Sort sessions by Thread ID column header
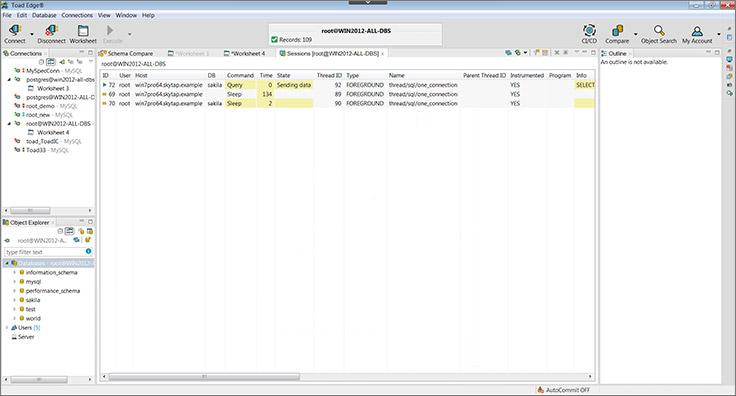This screenshot has width=736, height=396. pyautogui.click(x=329, y=75)
